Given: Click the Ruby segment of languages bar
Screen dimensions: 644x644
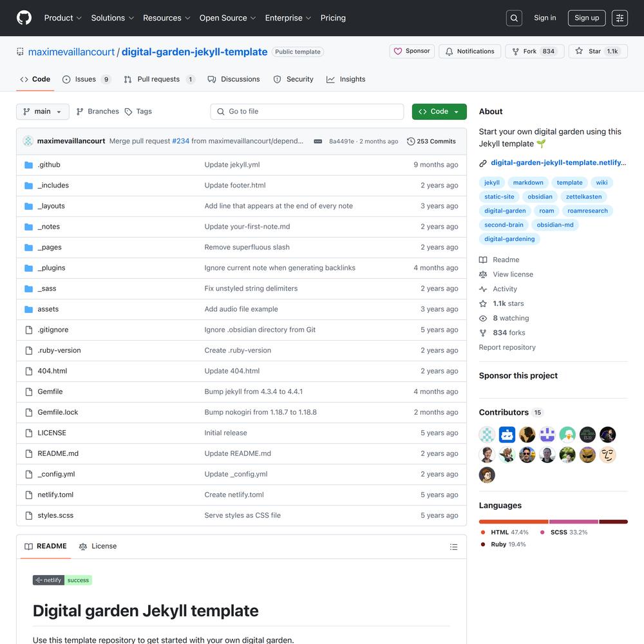Looking at the screenshot, I should [613, 522].
